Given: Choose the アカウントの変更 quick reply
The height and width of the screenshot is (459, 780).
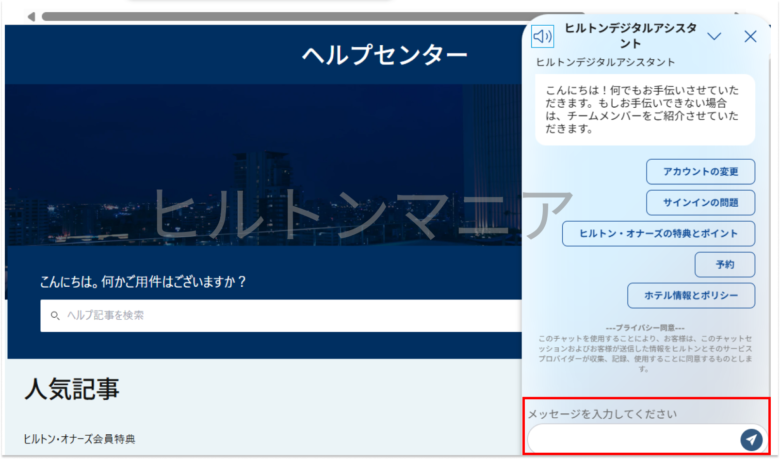Looking at the screenshot, I should pos(700,172).
